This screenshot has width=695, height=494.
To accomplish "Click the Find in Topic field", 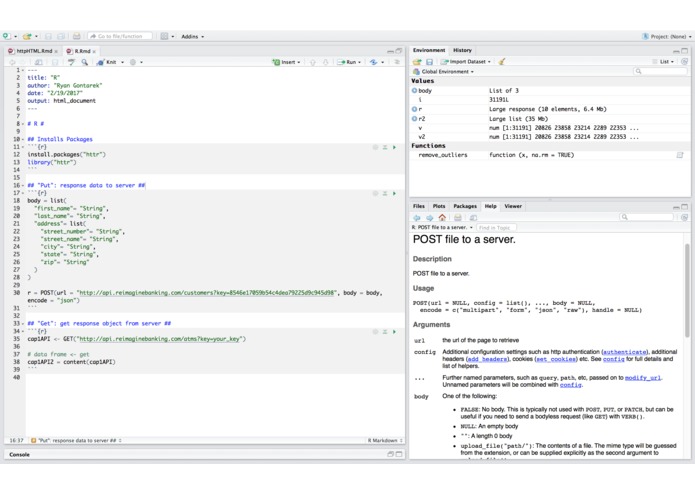I will pos(496,227).
